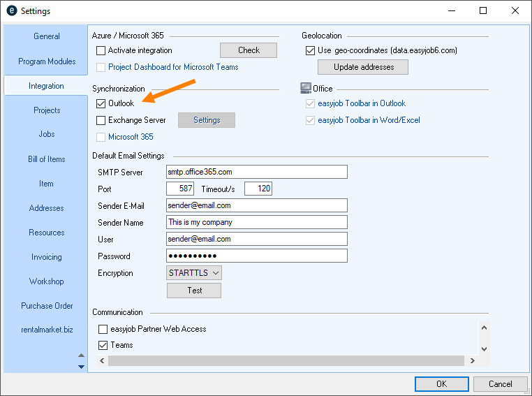Uncheck the Outlook synchronization checkbox

pyautogui.click(x=101, y=103)
